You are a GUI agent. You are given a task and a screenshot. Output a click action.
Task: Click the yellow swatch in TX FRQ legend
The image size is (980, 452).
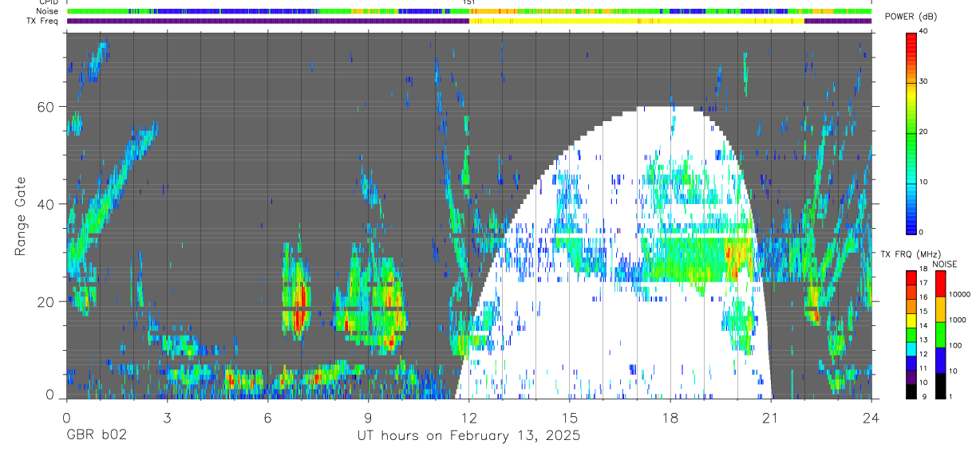(x=911, y=320)
